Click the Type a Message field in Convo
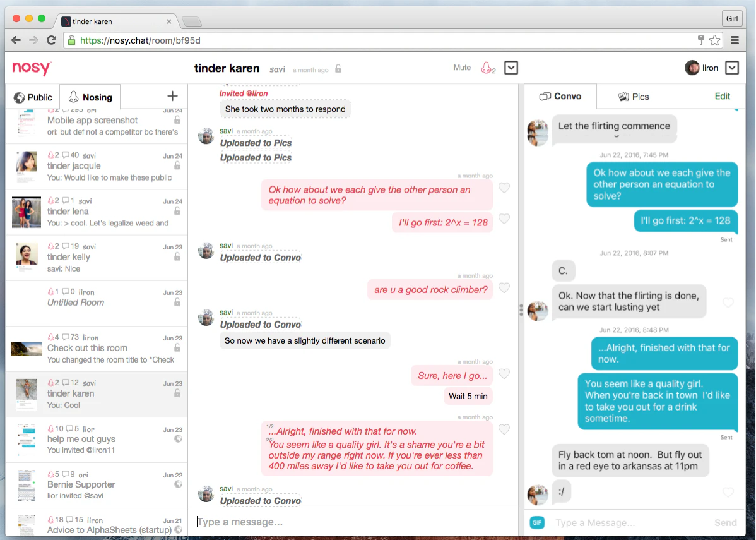This screenshot has width=756, height=540. tap(629, 522)
